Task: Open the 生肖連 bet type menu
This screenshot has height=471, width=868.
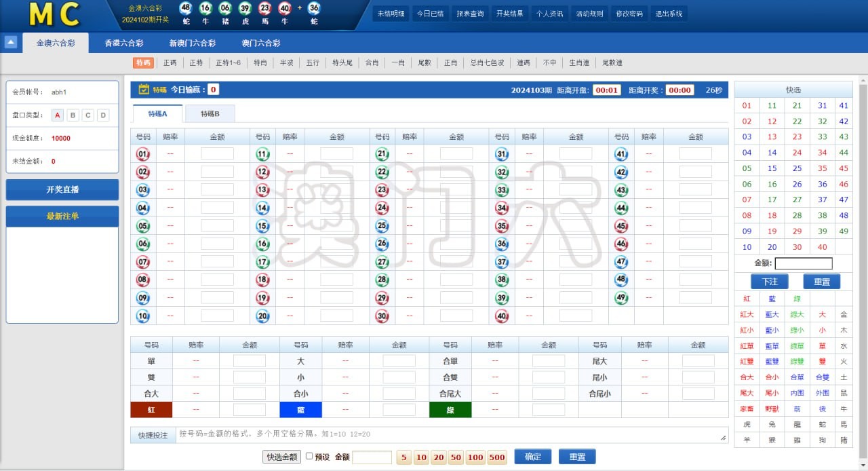Action: pyautogui.click(x=579, y=62)
